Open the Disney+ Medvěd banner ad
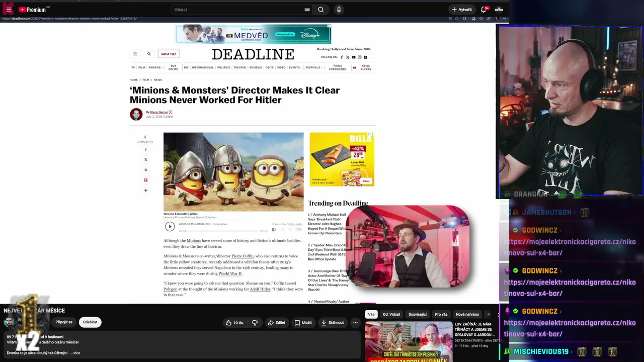The width and height of the screenshot is (644, 362). 253,34
